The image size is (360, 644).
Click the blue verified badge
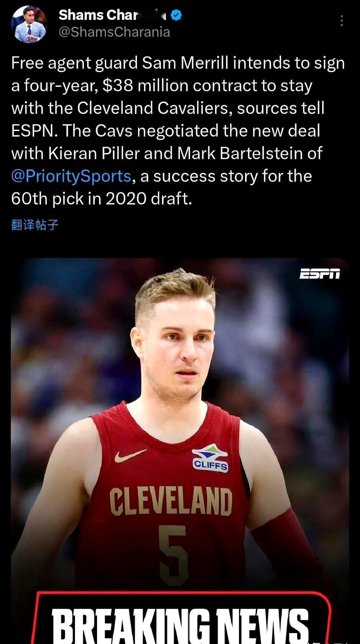(x=177, y=16)
